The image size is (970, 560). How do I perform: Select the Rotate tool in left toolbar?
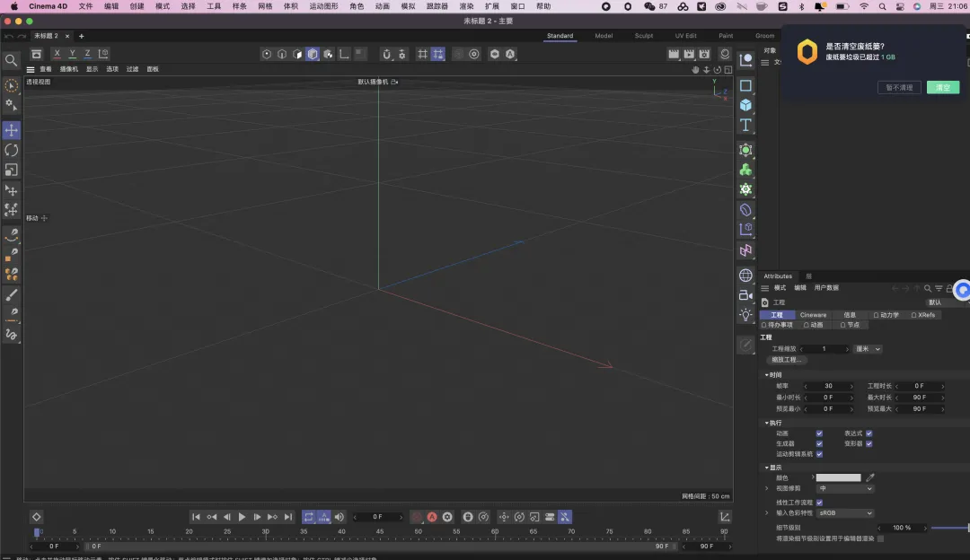12,150
